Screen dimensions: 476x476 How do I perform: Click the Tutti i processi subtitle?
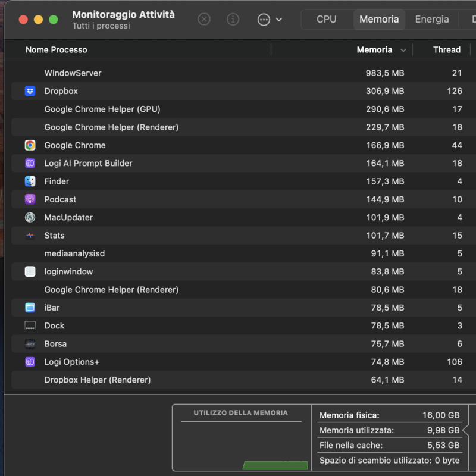(x=101, y=26)
